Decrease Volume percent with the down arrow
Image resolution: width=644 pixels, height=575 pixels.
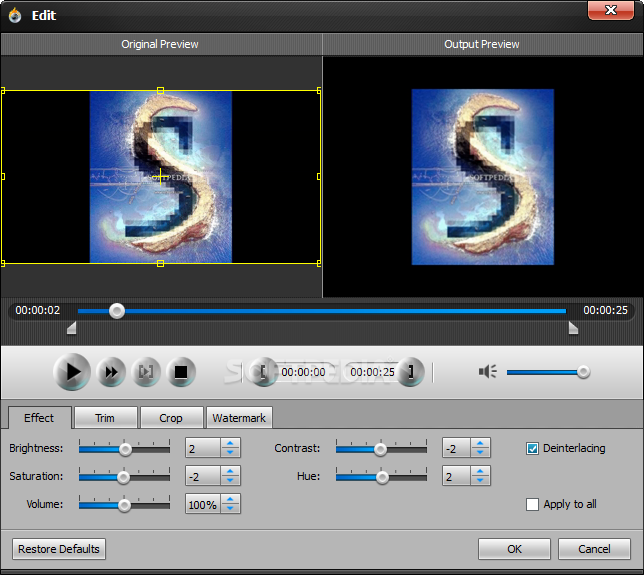[230, 508]
